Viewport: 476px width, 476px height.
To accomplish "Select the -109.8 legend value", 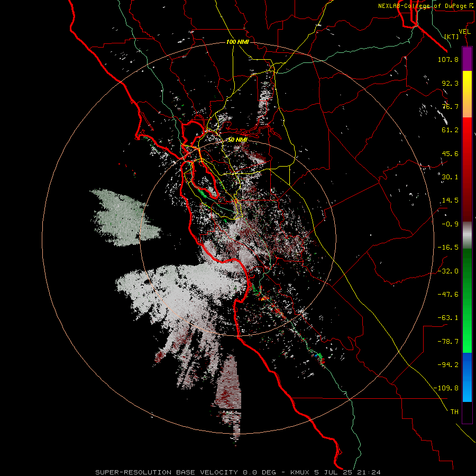I will 446,388.
